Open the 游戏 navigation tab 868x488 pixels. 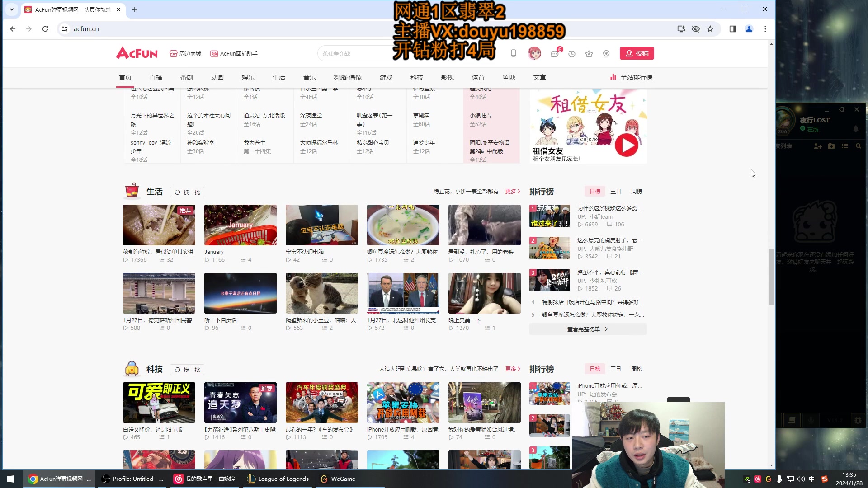386,77
